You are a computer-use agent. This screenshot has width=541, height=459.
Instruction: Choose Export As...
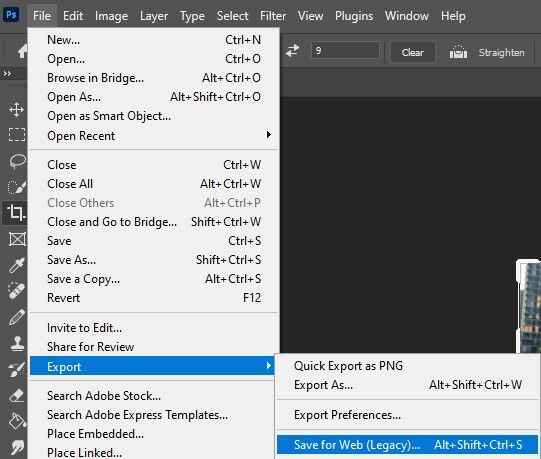click(x=407, y=385)
